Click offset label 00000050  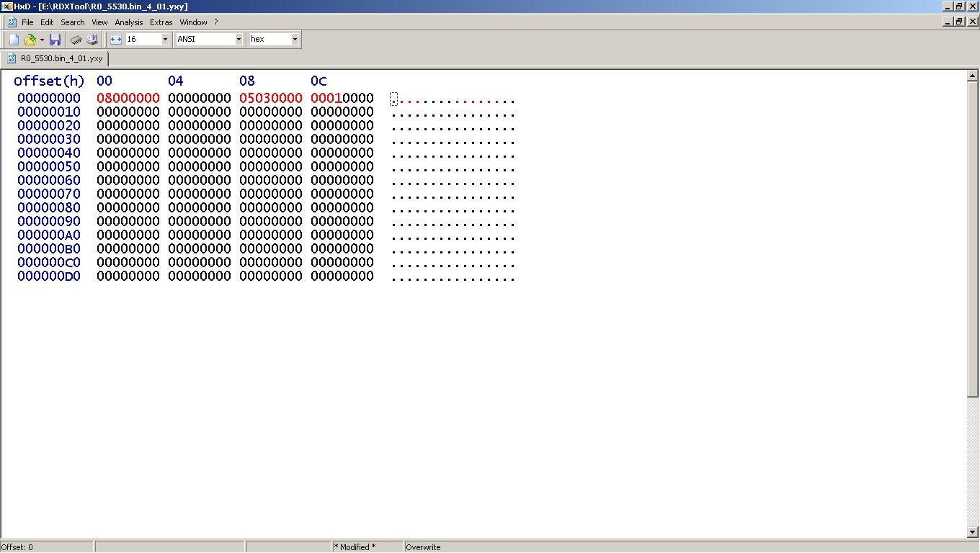click(x=49, y=166)
